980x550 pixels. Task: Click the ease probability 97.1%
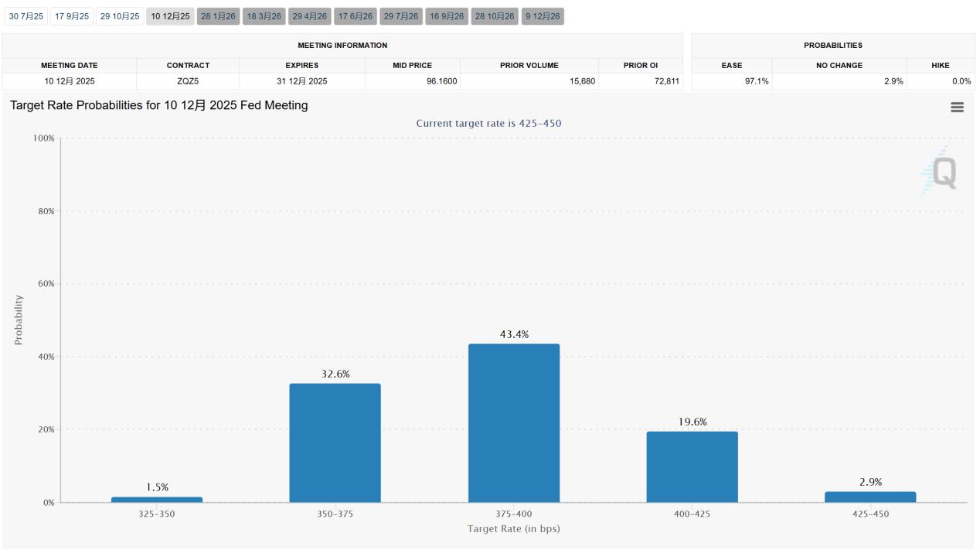click(732, 81)
